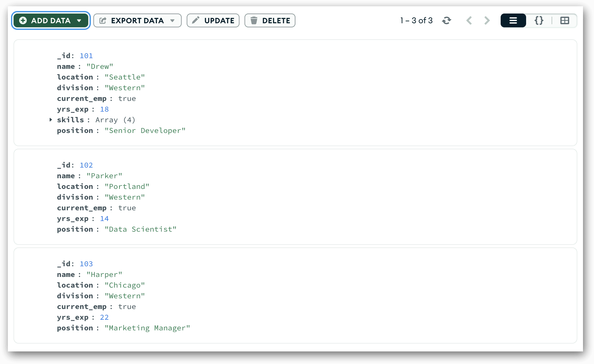This screenshot has width=594, height=364.
Task: Click the pencil icon on Update
Action: [x=195, y=20]
